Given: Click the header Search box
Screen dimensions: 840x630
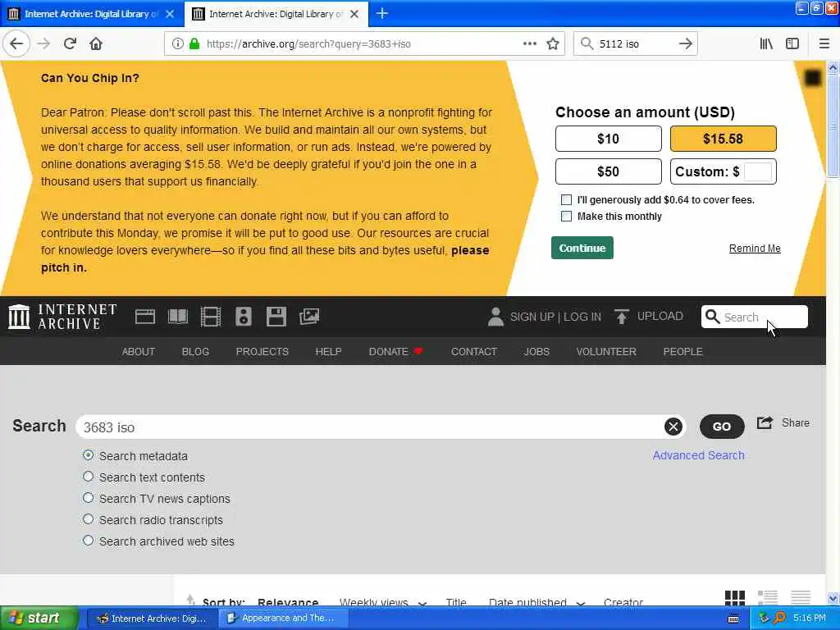Looking at the screenshot, I should (755, 317).
